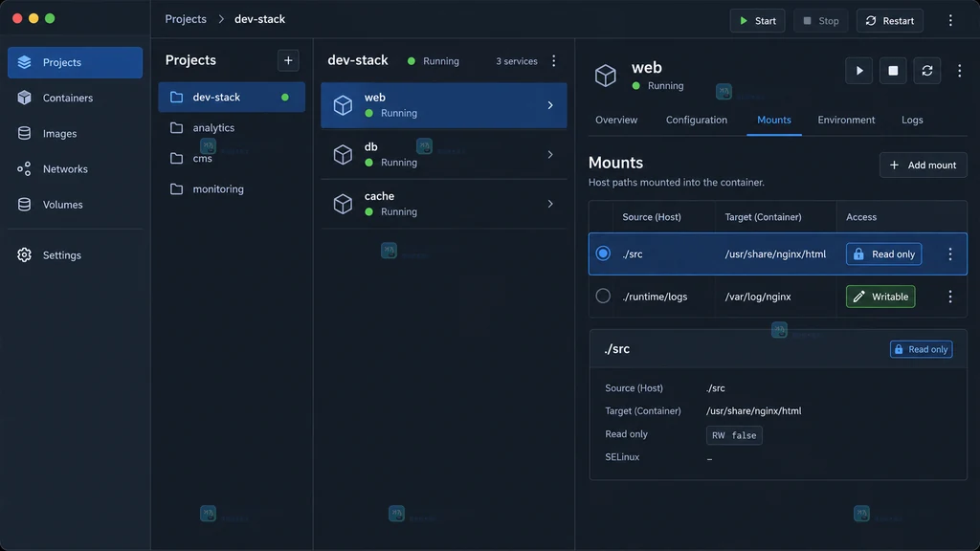The image size is (980, 551).
Task: Click the web container stop icon
Action: tap(893, 71)
